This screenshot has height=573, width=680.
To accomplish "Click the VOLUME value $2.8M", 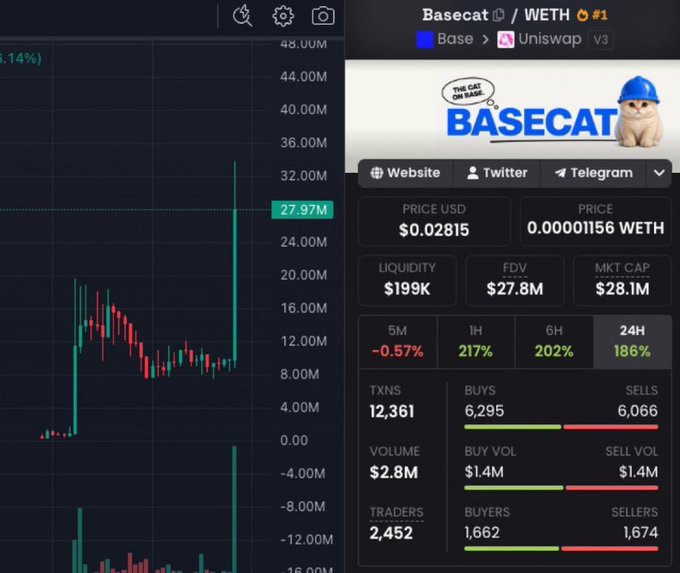I will (x=394, y=472).
